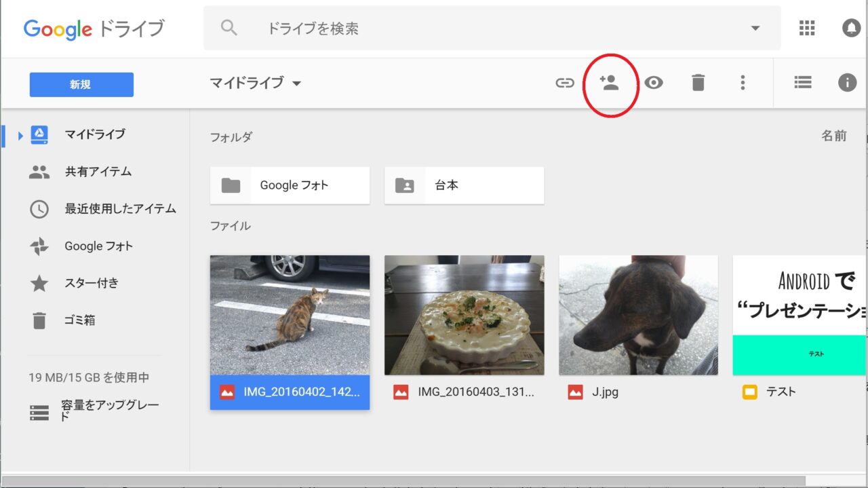
Task: Click the trash remove icon in toolbar
Action: (698, 83)
